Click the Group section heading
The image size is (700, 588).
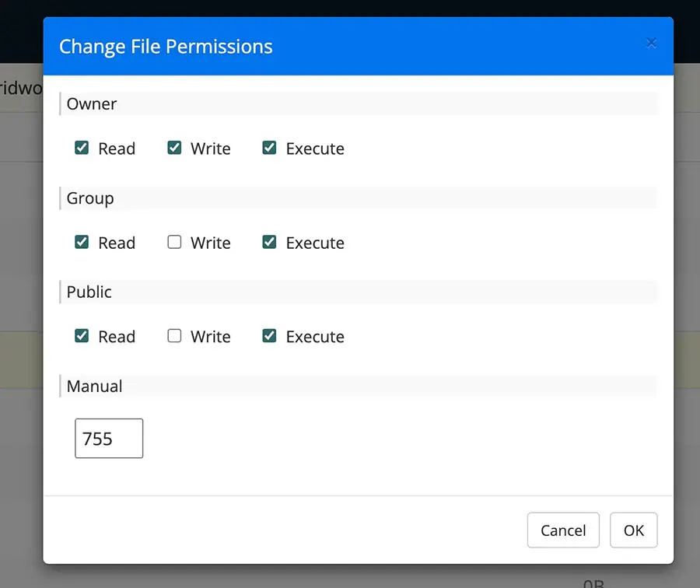(90, 198)
